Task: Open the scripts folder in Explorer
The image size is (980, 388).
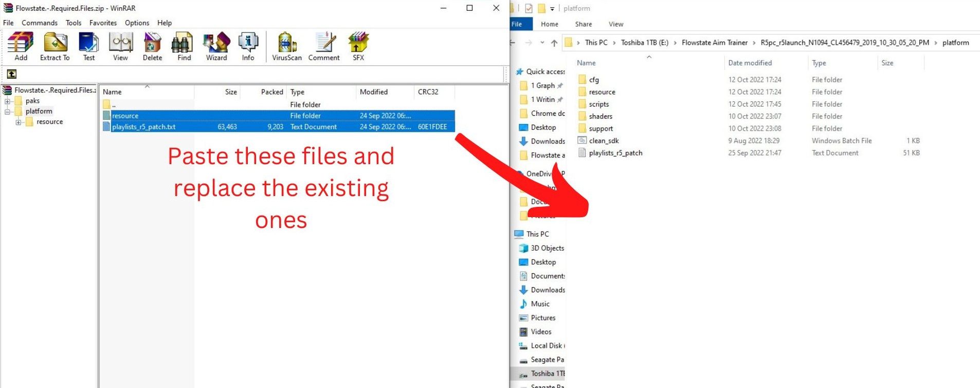Action: pyautogui.click(x=599, y=104)
